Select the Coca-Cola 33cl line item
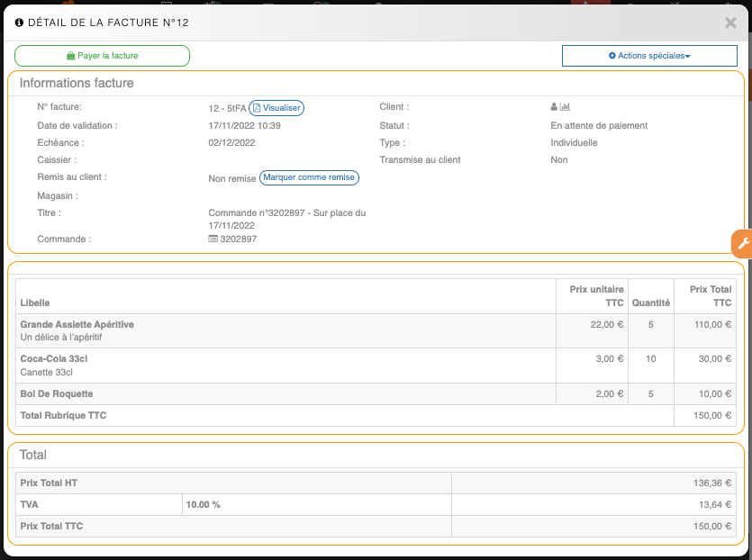 tap(54, 359)
